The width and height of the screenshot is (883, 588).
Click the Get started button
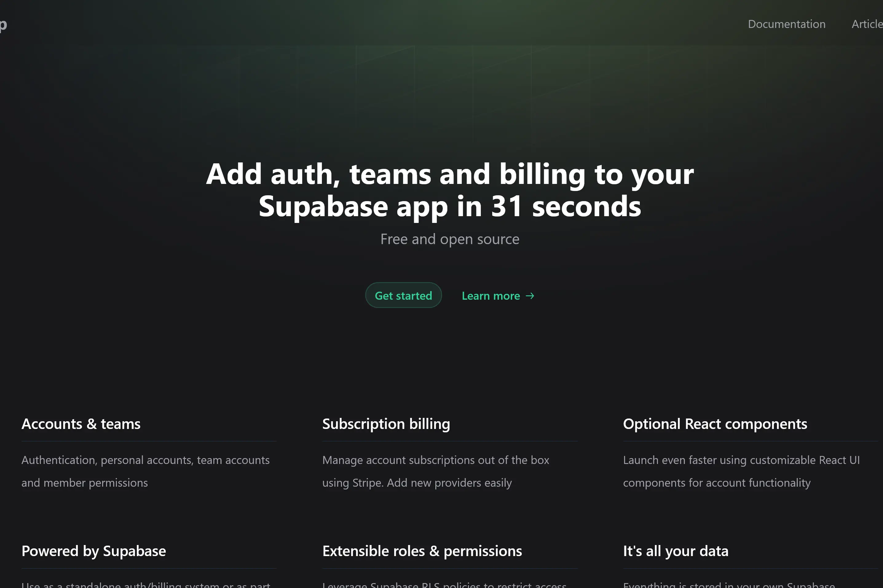tap(403, 295)
